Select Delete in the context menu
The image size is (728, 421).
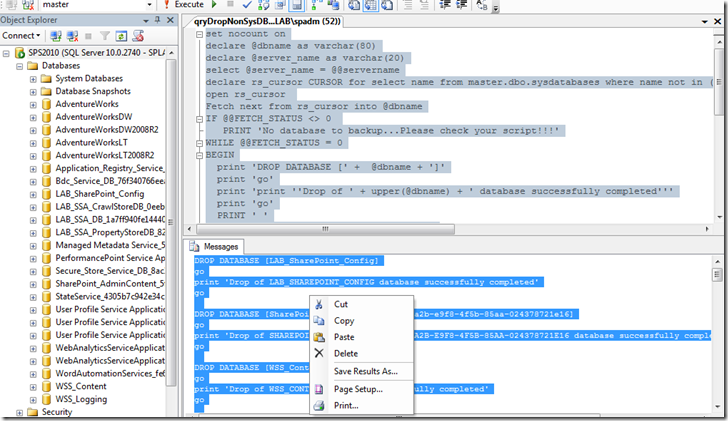point(345,353)
